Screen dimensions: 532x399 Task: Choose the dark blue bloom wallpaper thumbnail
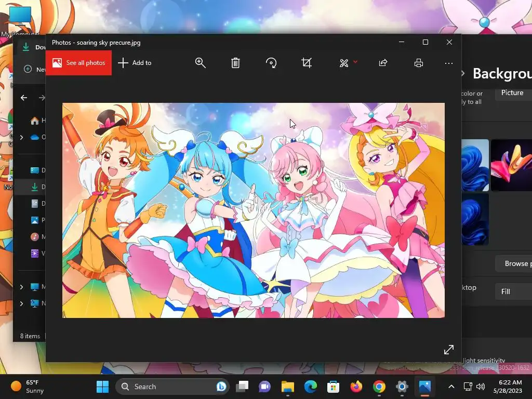click(x=475, y=219)
